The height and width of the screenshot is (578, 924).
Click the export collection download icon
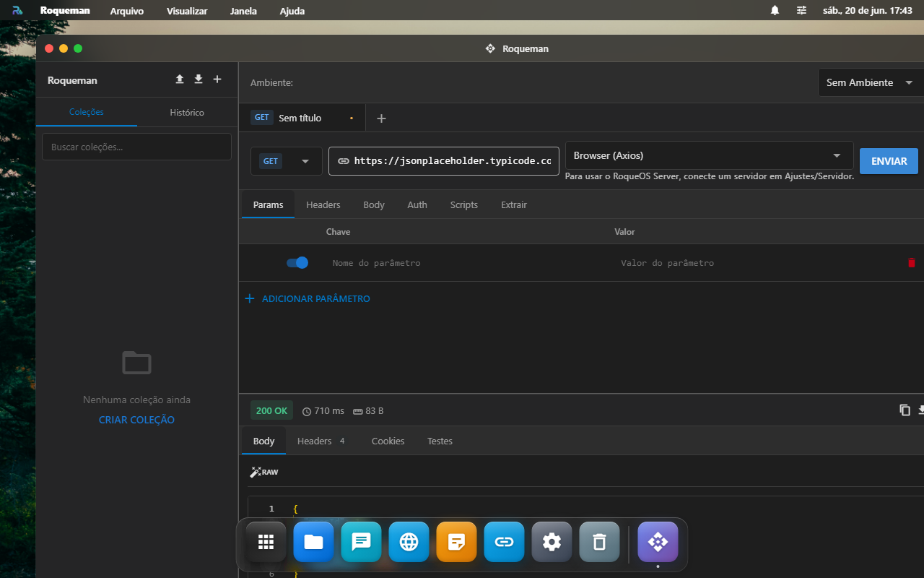pyautogui.click(x=199, y=79)
